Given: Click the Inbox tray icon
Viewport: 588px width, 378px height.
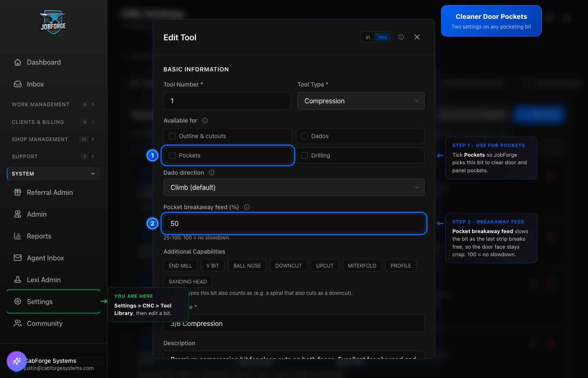Looking at the screenshot, I should pos(18,84).
